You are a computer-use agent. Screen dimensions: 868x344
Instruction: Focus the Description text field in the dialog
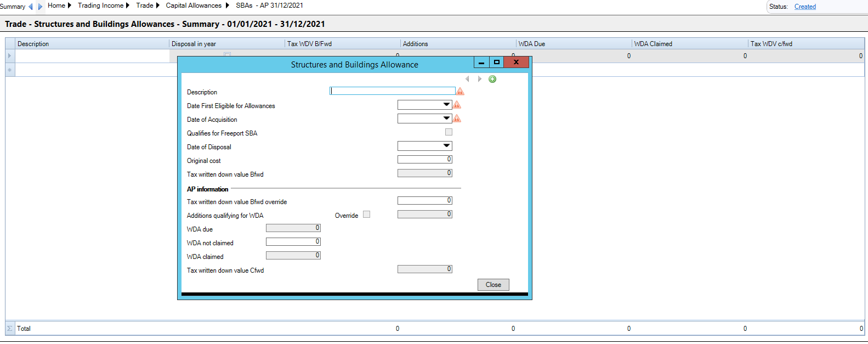[x=393, y=91]
